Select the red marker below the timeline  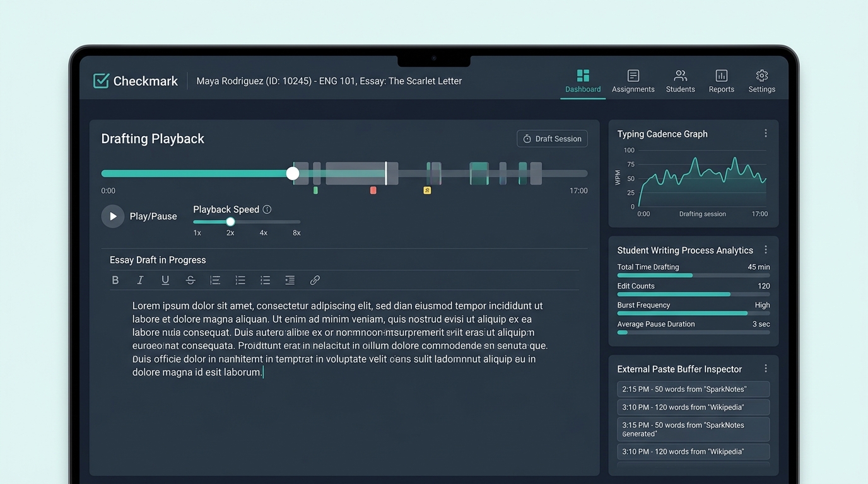click(373, 190)
